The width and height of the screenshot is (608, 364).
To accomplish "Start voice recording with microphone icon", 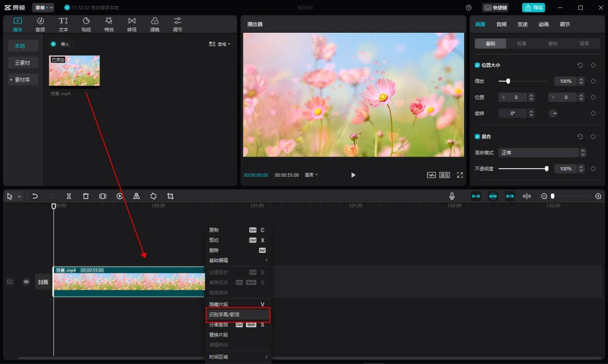I will (452, 196).
